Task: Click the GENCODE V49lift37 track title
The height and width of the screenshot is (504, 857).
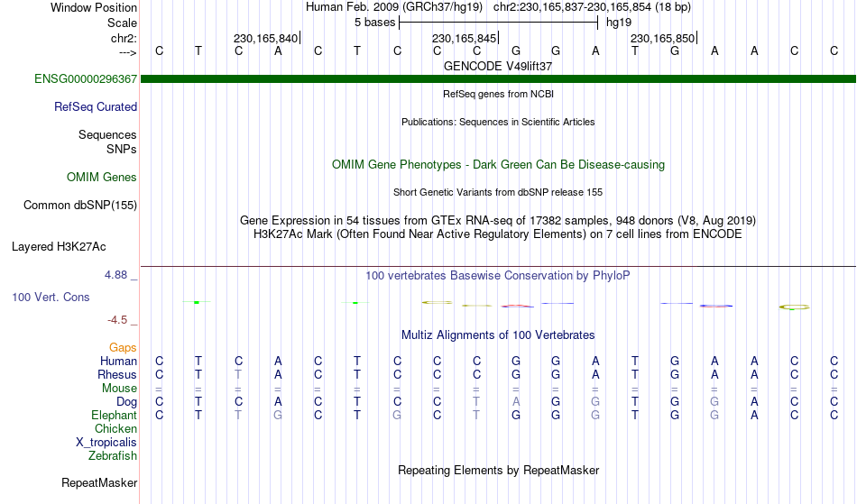Action: click(498, 67)
